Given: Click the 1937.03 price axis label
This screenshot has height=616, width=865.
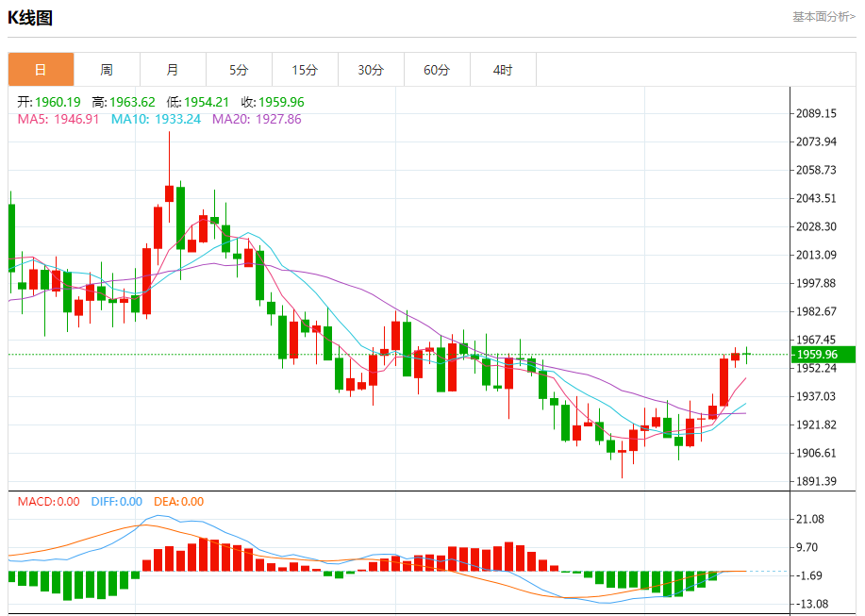Looking at the screenshot, I should point(817,396).
